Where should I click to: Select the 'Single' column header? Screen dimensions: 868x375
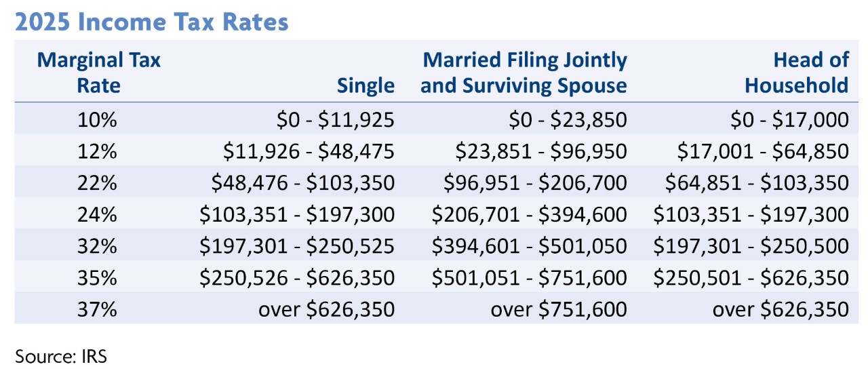click(366, 85)
